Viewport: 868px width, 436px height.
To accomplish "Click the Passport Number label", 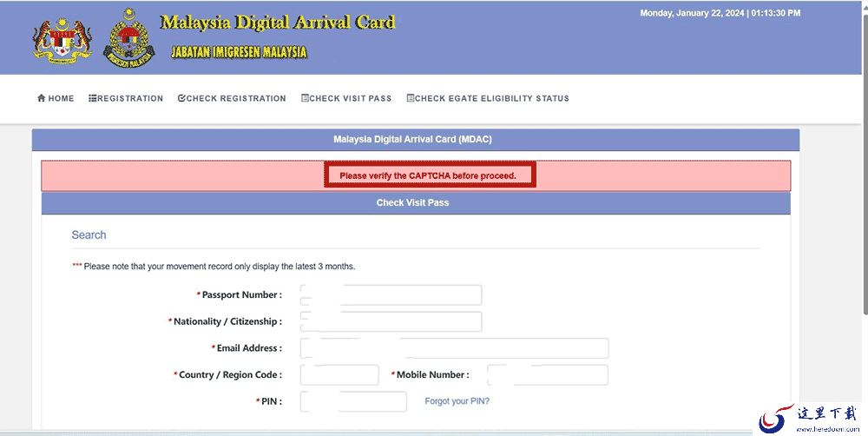I will pos(240,294).
